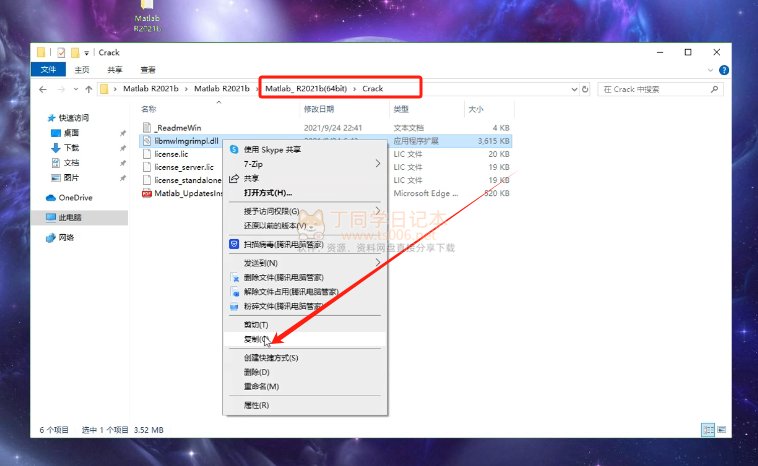This screenshot has width=758, height=466.
Task: Select 网络 in navigation pane
Action: click(x=60, y=237)
